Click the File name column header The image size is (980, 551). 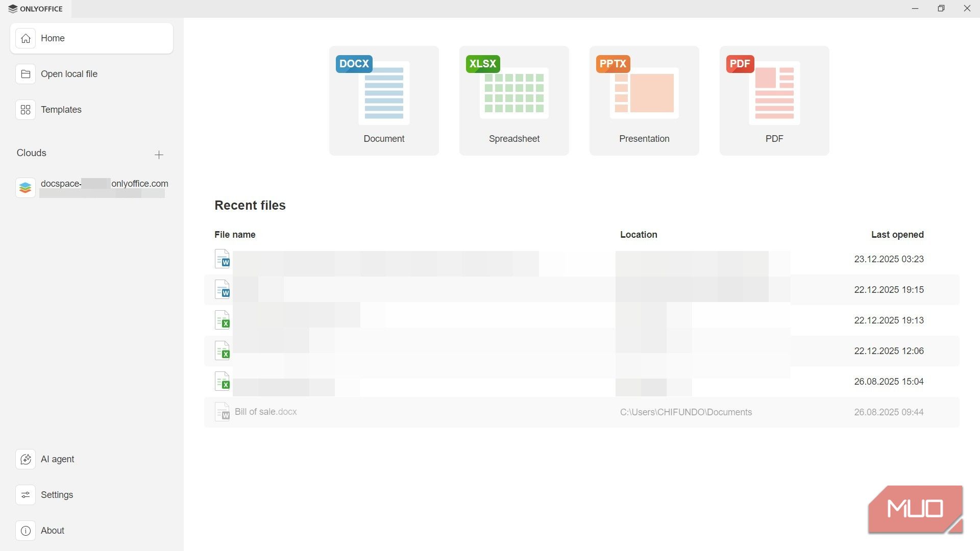[x=235, y=235]
